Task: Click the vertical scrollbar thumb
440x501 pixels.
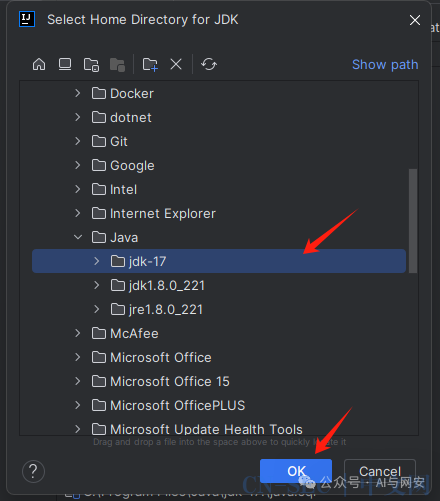Action: point(413,221)
